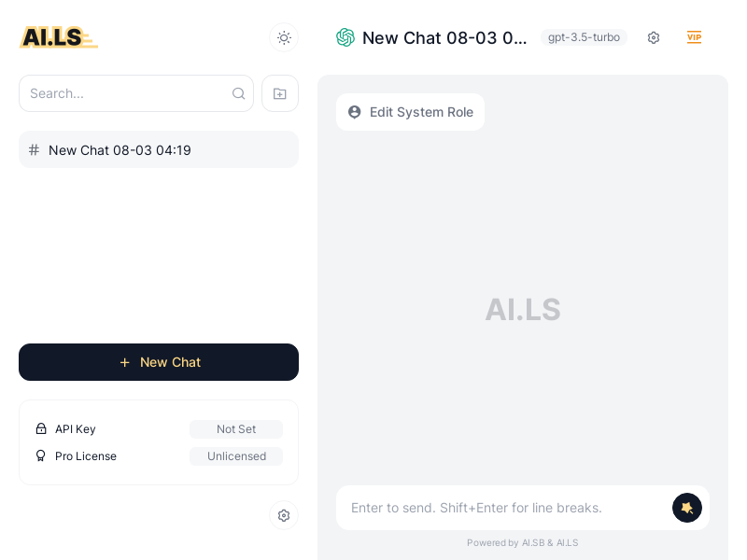Click the OpenAI logo next to chat title

click(345, 37)
